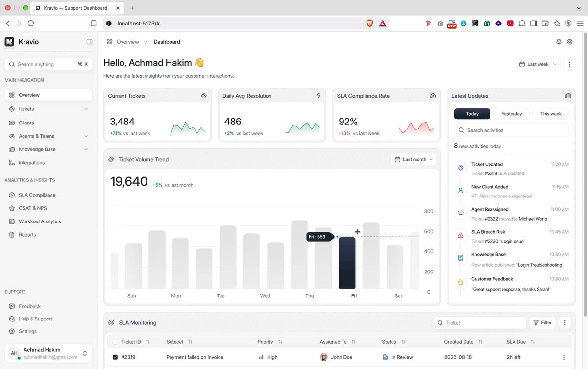
Task: Click the New Client Added activity icon
Action: point(460,190)
